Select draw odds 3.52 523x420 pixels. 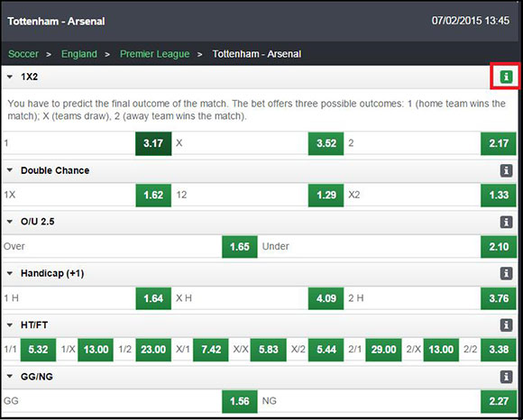[x=326, y=143]
